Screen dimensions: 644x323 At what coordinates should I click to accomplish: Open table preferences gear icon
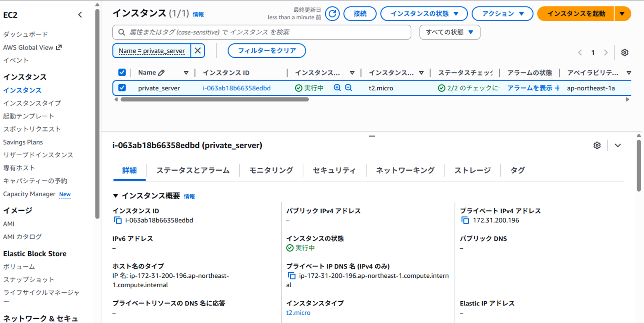click(x=625, y=53)
